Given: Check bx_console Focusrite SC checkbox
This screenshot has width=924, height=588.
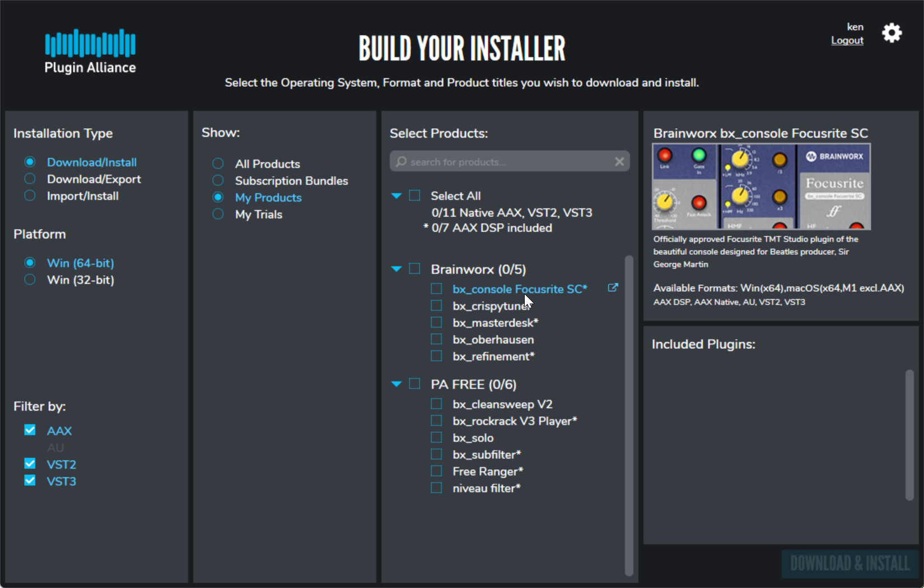Looking at the screenshot, I should tap(437, 288).
